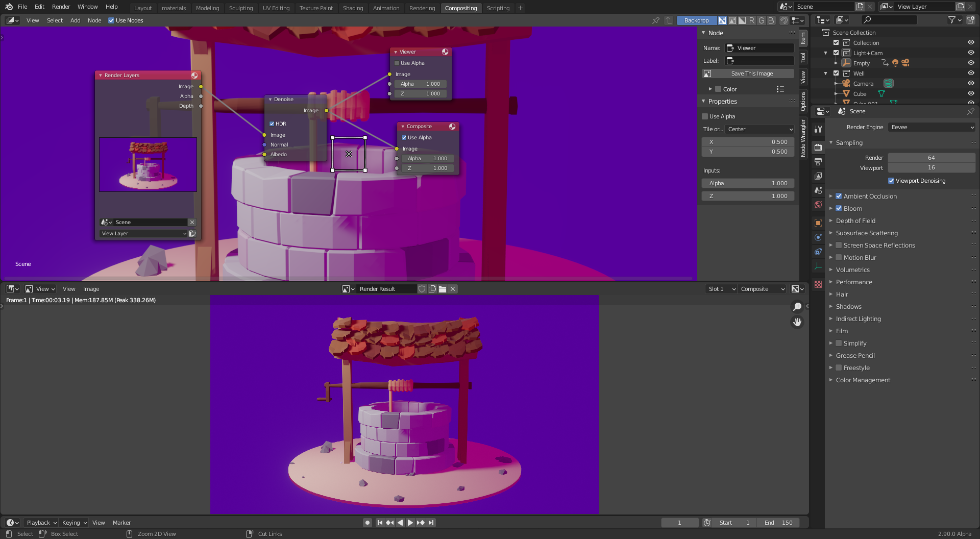Screen dimensions: 980x539
Task: Open the View Layer properties tab icon
Action: (x=818, y=176)
